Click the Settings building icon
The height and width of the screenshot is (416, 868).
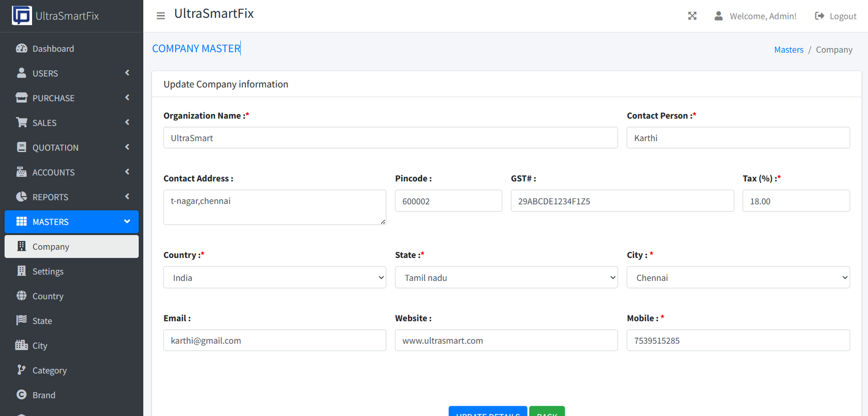pos(22,271)
